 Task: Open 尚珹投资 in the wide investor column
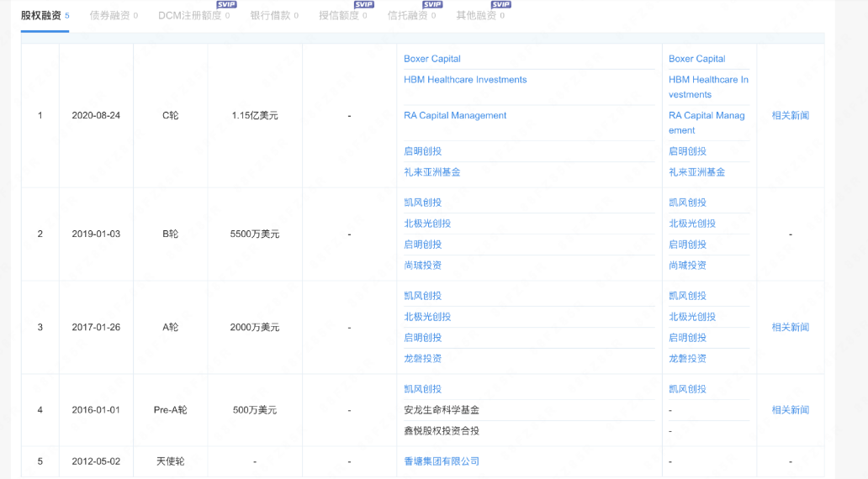coord(422,266)
